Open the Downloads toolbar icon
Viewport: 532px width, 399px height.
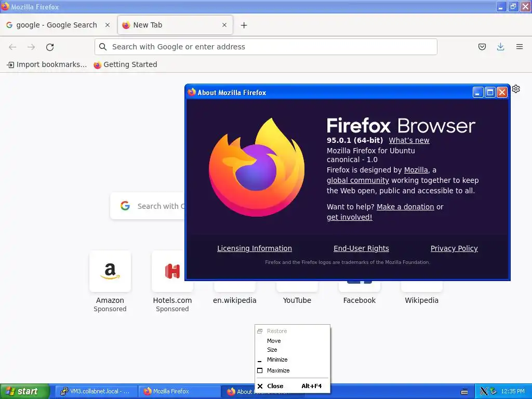pyautogui.click(x=500, y=47)
